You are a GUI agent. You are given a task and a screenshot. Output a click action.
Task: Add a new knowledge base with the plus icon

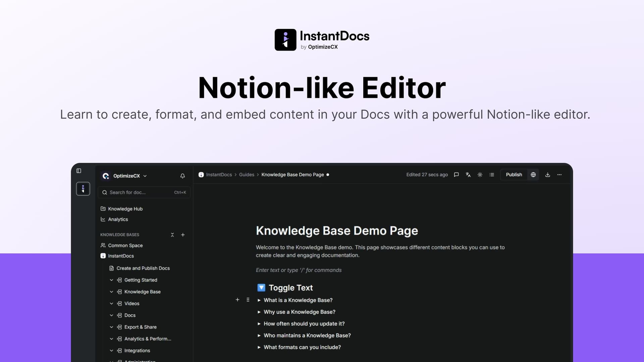pos(183,235)
